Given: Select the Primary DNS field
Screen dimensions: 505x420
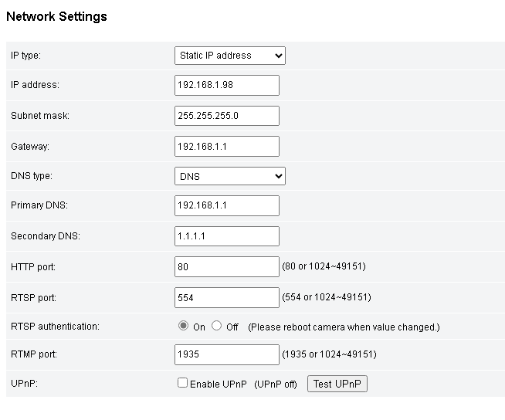Looking at the screenshot, I should pyautogui.click(x=227, y=206).
